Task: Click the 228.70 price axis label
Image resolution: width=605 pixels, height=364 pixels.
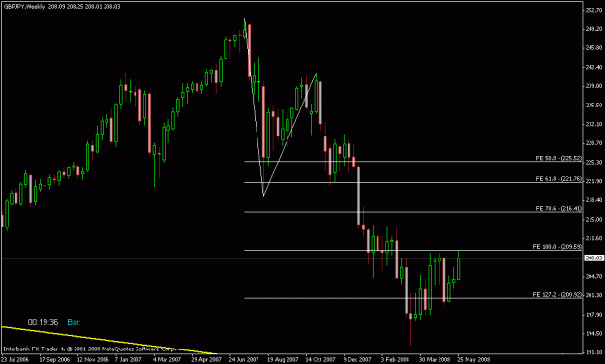Action: pyautogui.click(x=593, y=143)
